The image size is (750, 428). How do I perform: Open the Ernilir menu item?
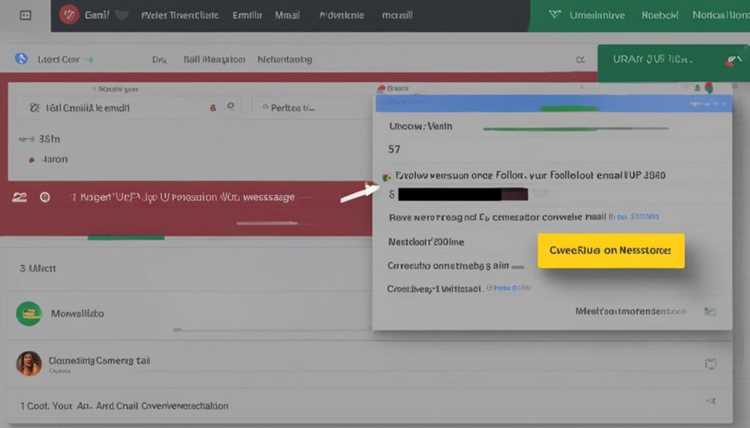pos(247,15)
